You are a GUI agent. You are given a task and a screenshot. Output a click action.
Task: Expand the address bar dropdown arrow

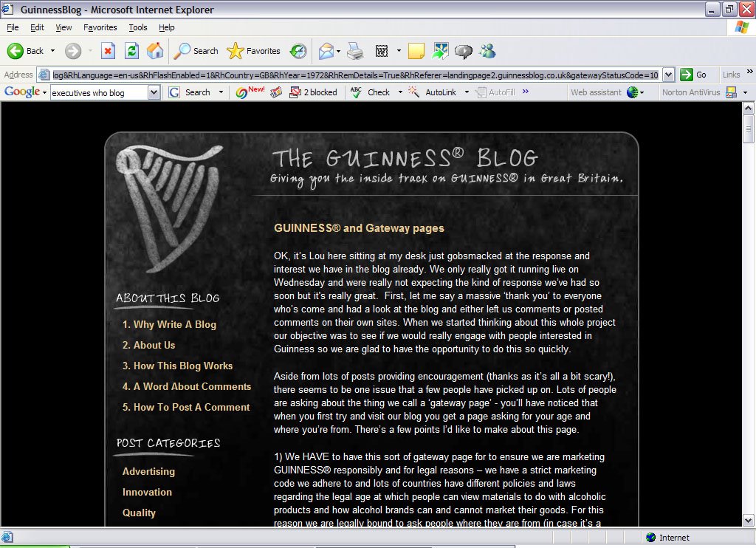[668, 75]
